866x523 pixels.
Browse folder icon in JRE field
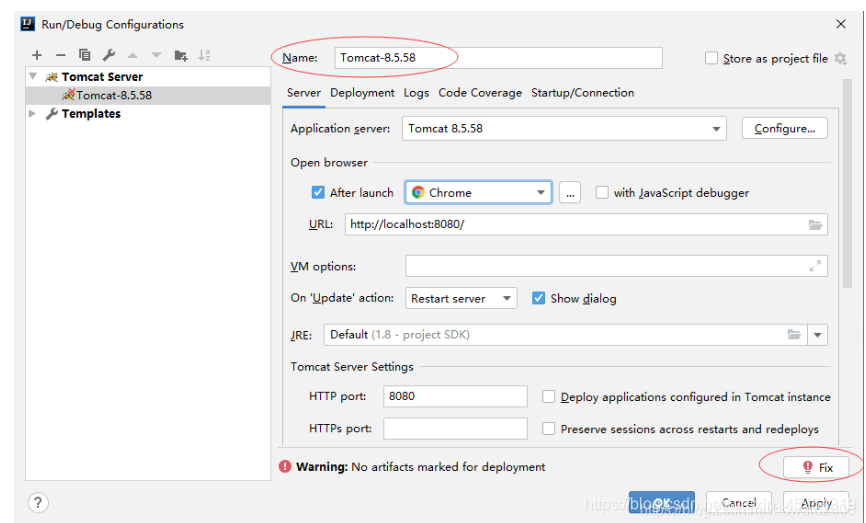pyautogui.click(x=794, y=335)
